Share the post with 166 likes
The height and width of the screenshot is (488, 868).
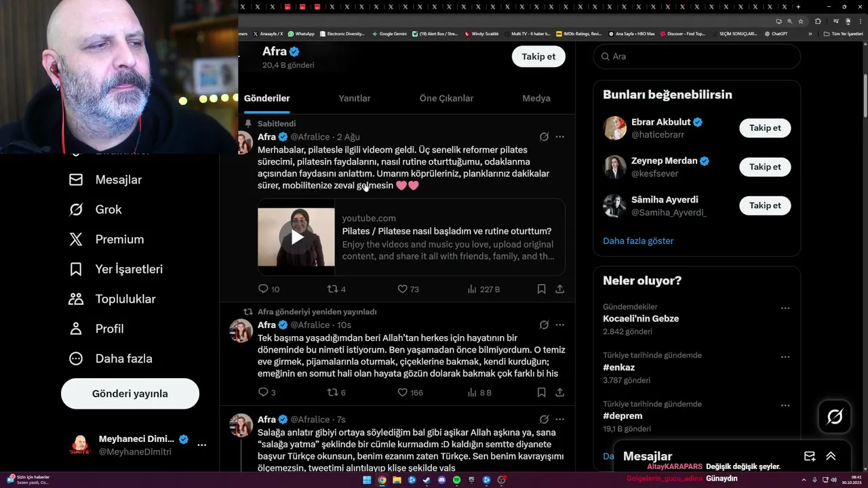point(559,392)
